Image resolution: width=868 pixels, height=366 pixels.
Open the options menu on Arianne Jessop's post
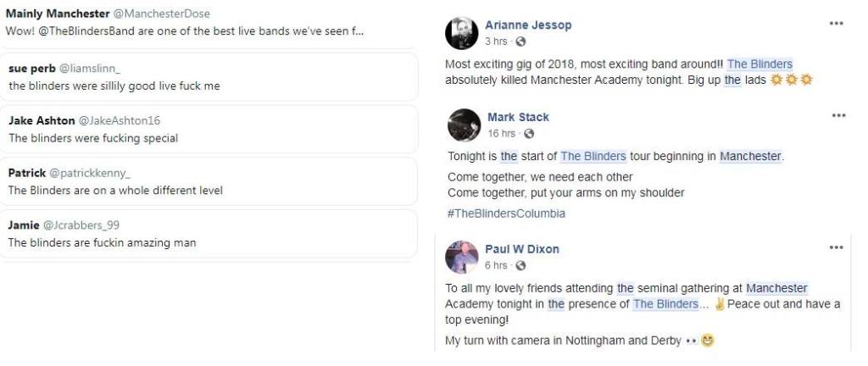pyautogui.click(x=837, y=24)
